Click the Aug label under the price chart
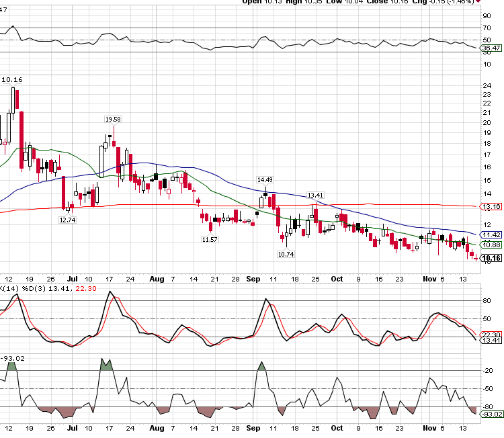 [x=157, y=279]
